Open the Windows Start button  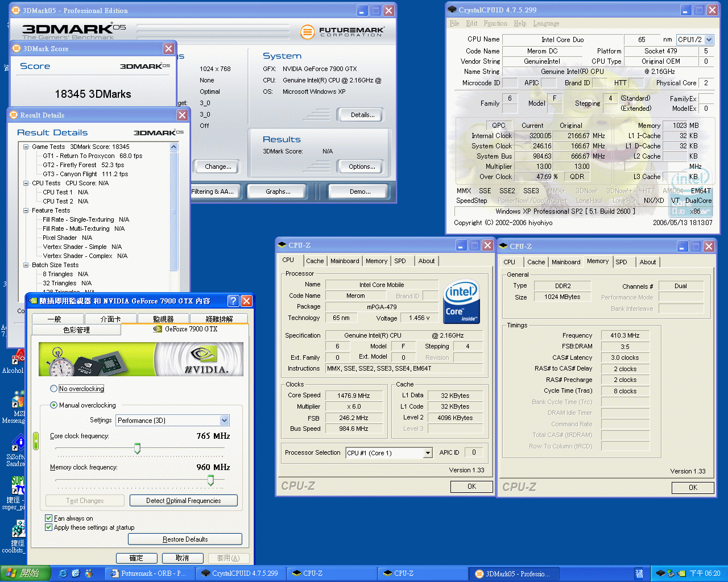(26, 573)
